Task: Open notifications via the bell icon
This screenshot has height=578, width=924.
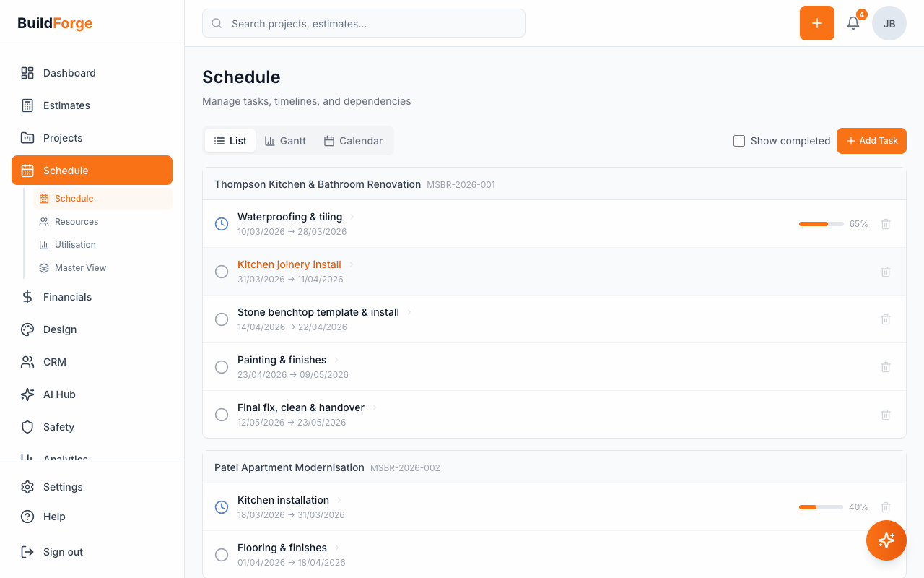Action: click(x=853, y=23)
